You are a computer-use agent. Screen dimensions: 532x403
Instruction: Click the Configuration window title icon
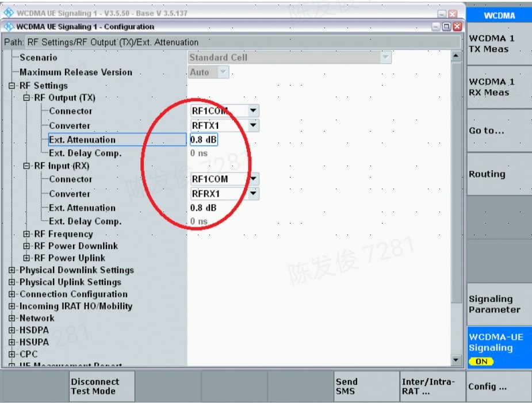click(x=9, y=26)
